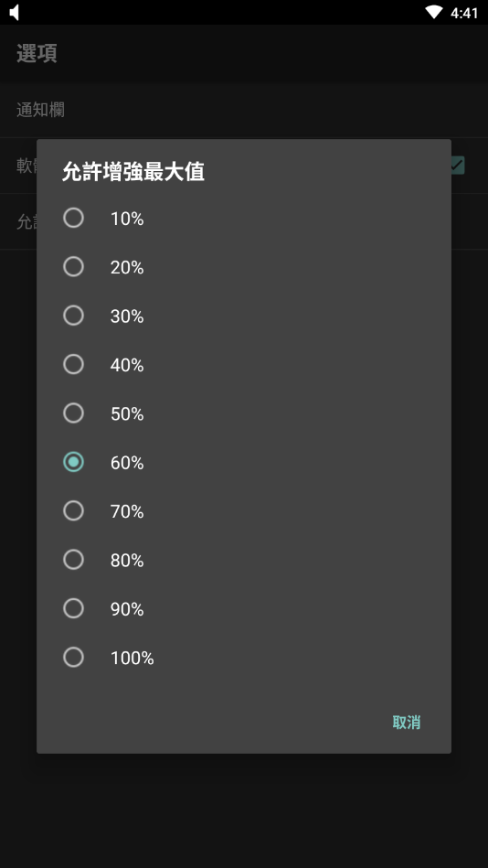Viewport: 488px width, 868px height.
Task: Pick the 30% radio button
Action: pyautogui.click(x=74, y=316)
